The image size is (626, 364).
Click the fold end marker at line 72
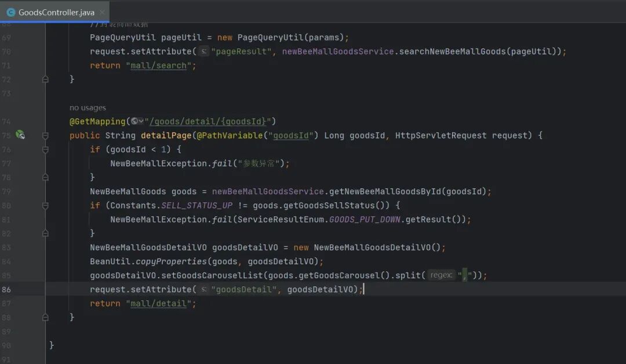(x=45, y=79)
